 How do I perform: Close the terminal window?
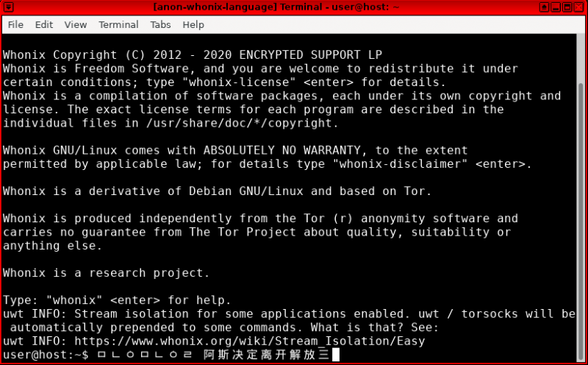[x=579, y=7]
